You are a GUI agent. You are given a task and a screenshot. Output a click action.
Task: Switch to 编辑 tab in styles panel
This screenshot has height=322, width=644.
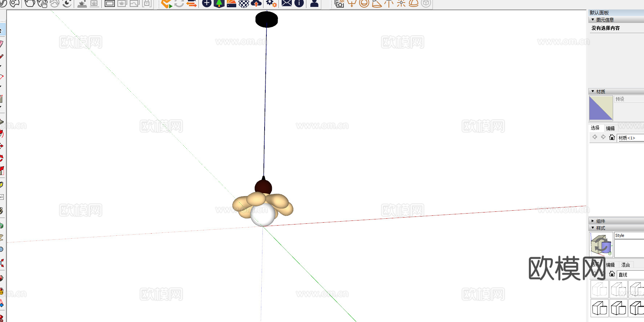(610, 265)
